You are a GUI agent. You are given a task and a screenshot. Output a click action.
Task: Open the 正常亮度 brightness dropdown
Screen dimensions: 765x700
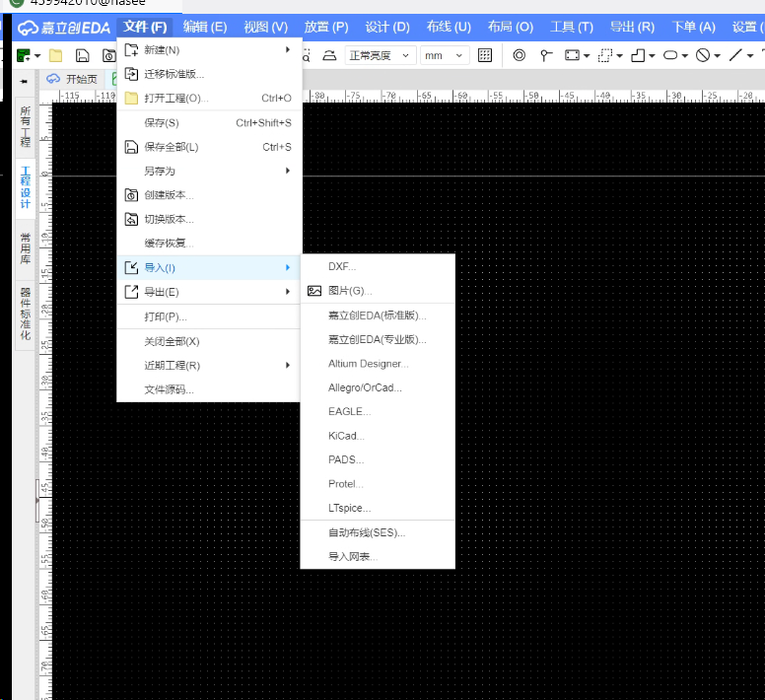(x=381, y=55)
